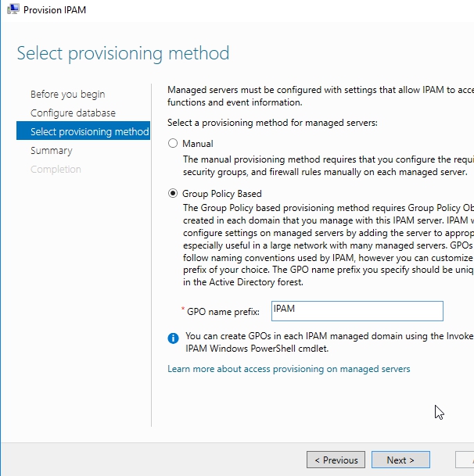This screenshot has width=474, height=476.
Task: Click the red required-field asterisk
Action: pyautogui.click(x=184, y=311)
